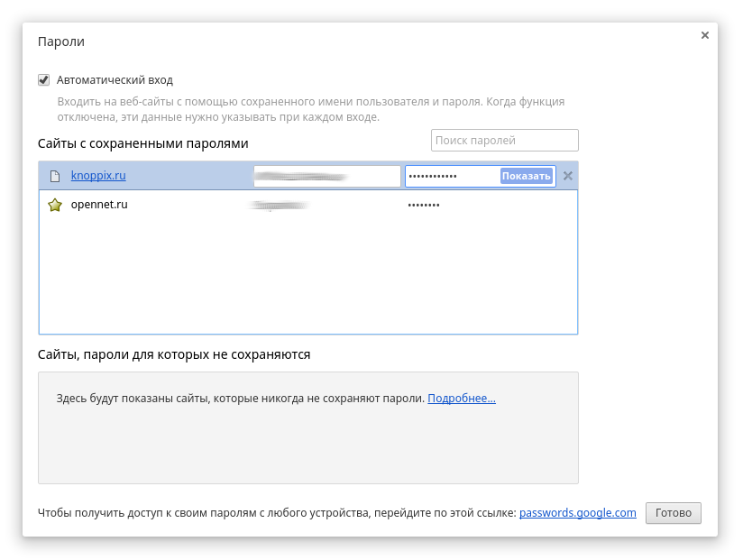
Task: Click the star favicon next to opennet.ru
Action: pos(55,205)
